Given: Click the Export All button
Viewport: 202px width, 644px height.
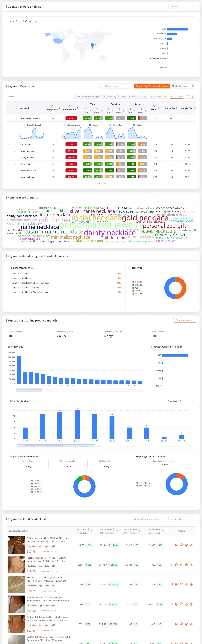Looking at the screenshot, I should pos(177,96).
